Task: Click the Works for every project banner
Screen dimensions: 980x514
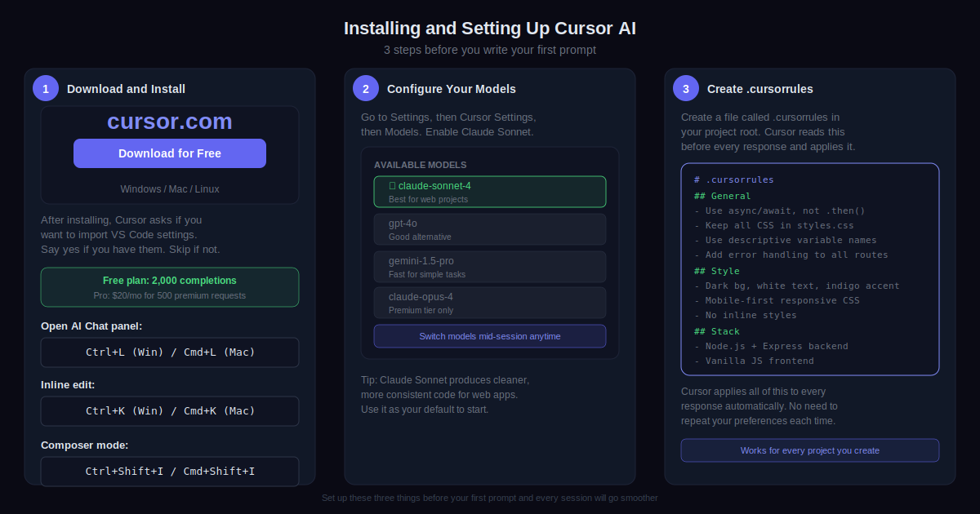Action: (810, 450)
